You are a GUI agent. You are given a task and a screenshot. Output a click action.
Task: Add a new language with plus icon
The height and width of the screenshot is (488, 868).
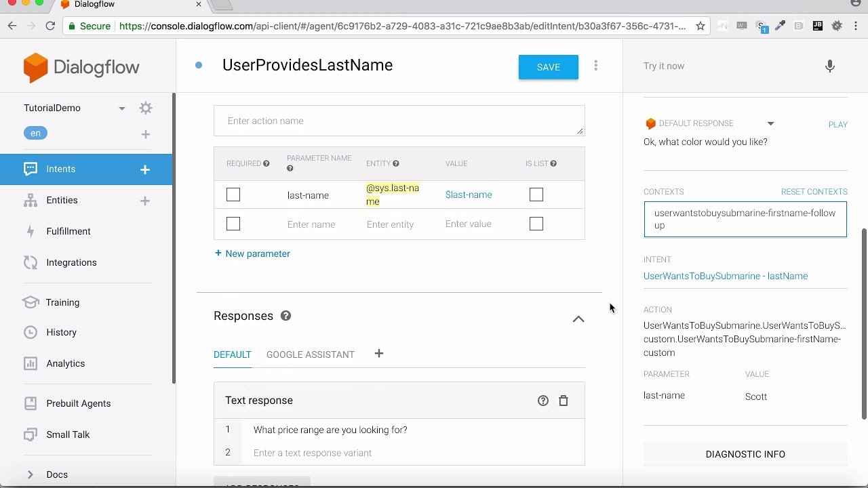pyautogui.click(x=145, y=134)
